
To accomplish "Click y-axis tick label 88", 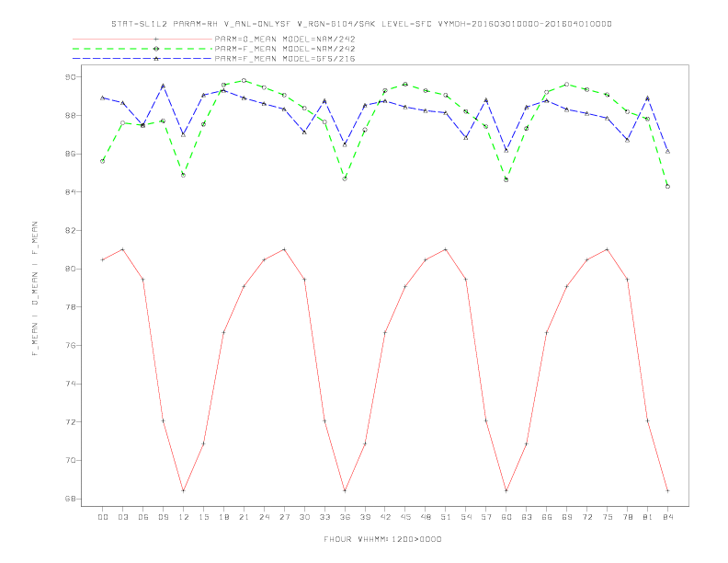I will point(70,115).
